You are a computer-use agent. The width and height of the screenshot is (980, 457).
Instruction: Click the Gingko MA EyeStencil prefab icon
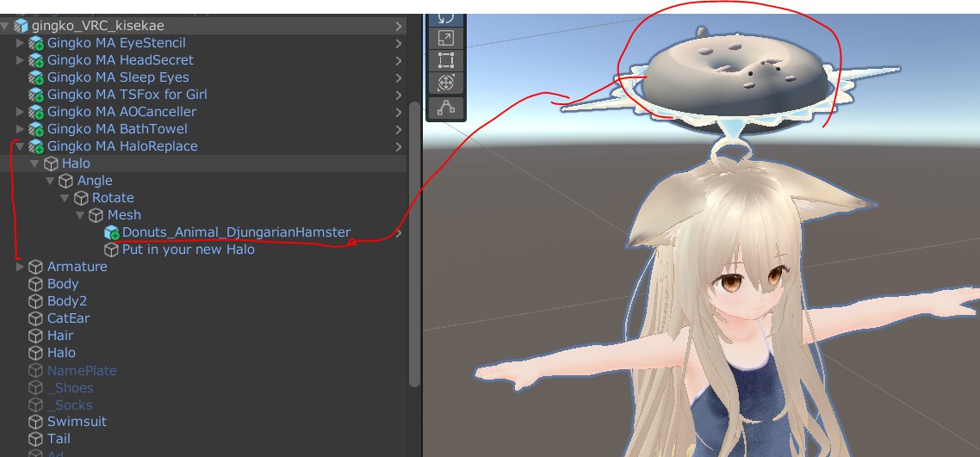tap(36, 43)
